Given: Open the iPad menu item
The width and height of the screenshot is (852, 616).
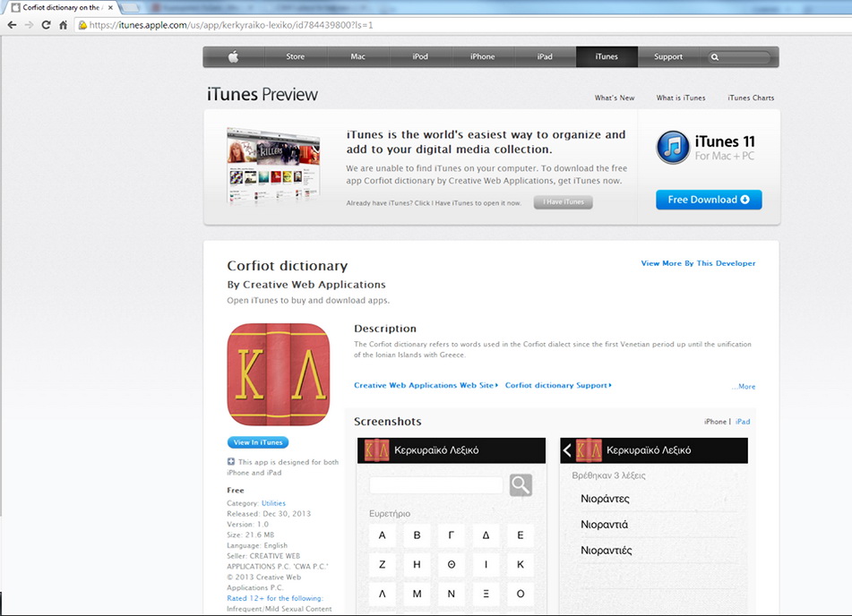Looking at the screenshot, I should click(x=545, y=56).
